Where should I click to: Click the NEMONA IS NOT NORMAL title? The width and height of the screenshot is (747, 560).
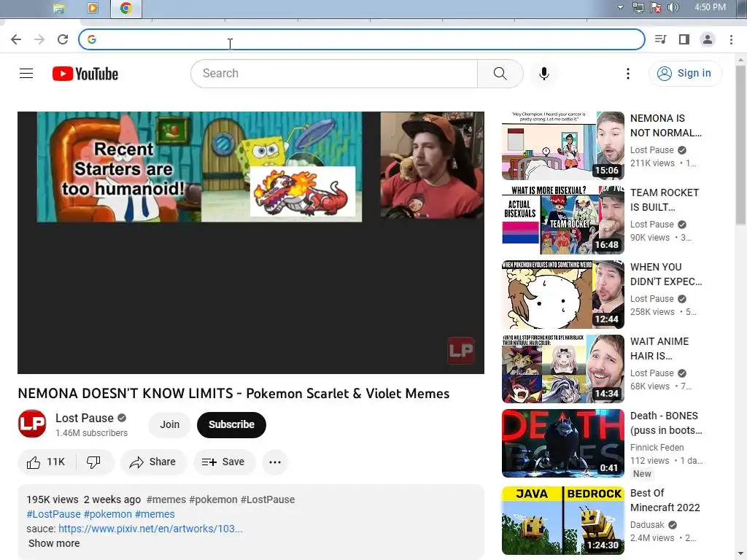(665, 125)
